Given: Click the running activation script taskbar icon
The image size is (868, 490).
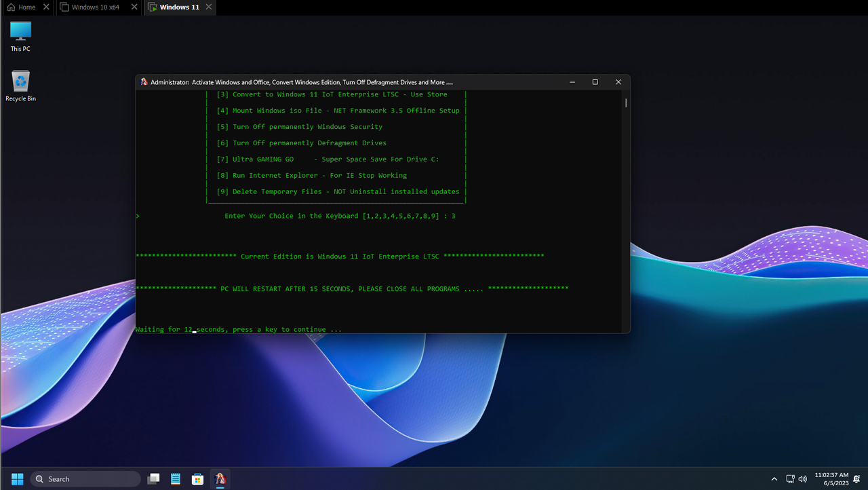Looking at the screenshot, I should tap(220, 479).
